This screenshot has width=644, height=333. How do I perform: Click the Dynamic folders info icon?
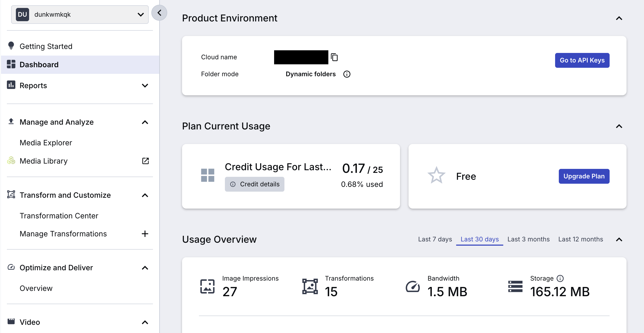point(347,74)
